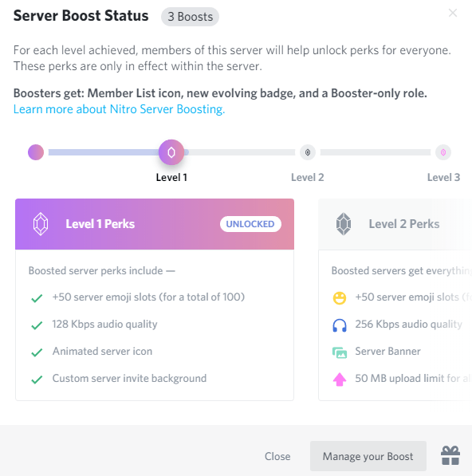The width and height of the screenshot is (472, 476).
Task: Click the Server Banner image icon
Action: (x=340, y=352)
